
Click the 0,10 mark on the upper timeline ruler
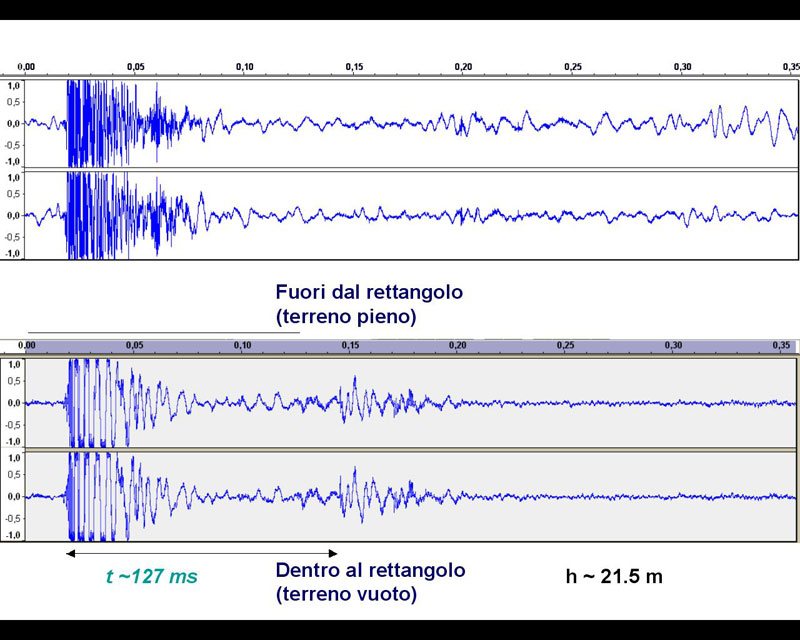point(244,67)
